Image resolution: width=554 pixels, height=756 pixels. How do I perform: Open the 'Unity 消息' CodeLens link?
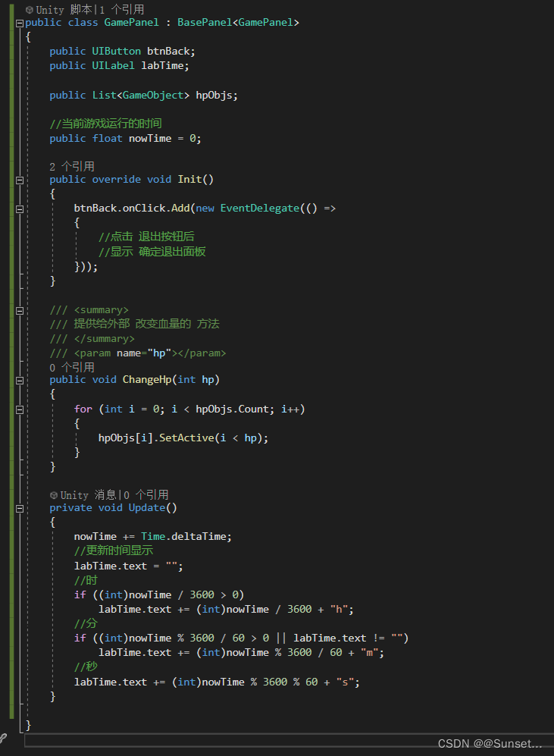pos(88,495)
